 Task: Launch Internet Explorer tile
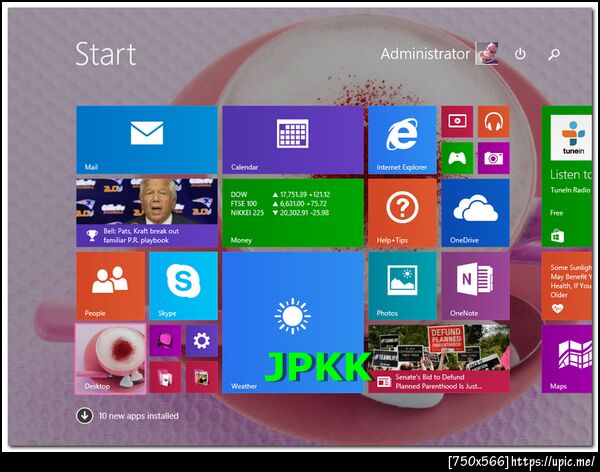pyautogui.click(x=402, y=140)
